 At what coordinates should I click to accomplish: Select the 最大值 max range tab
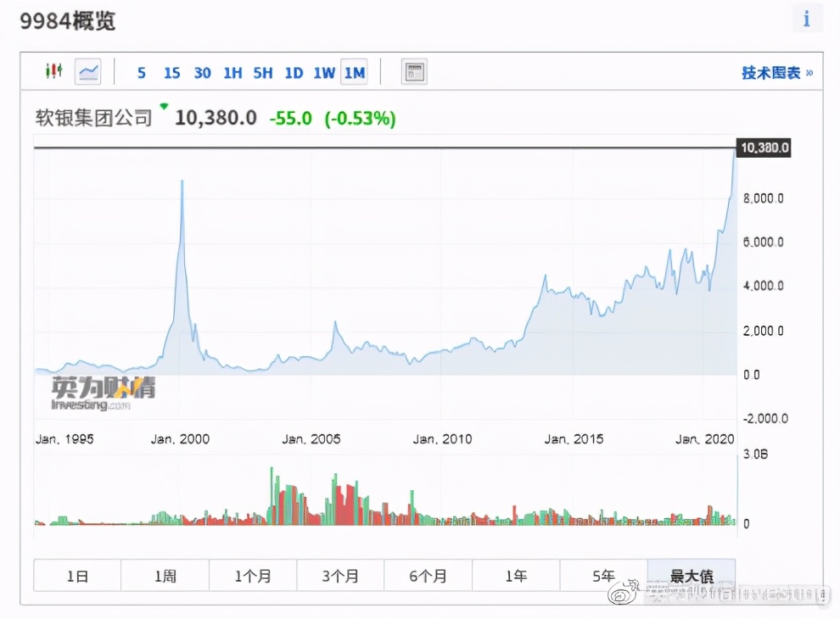pos(691,576)
